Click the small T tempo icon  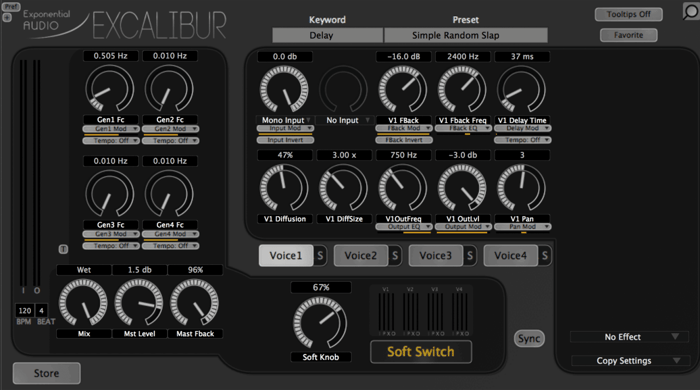(63, 249)
